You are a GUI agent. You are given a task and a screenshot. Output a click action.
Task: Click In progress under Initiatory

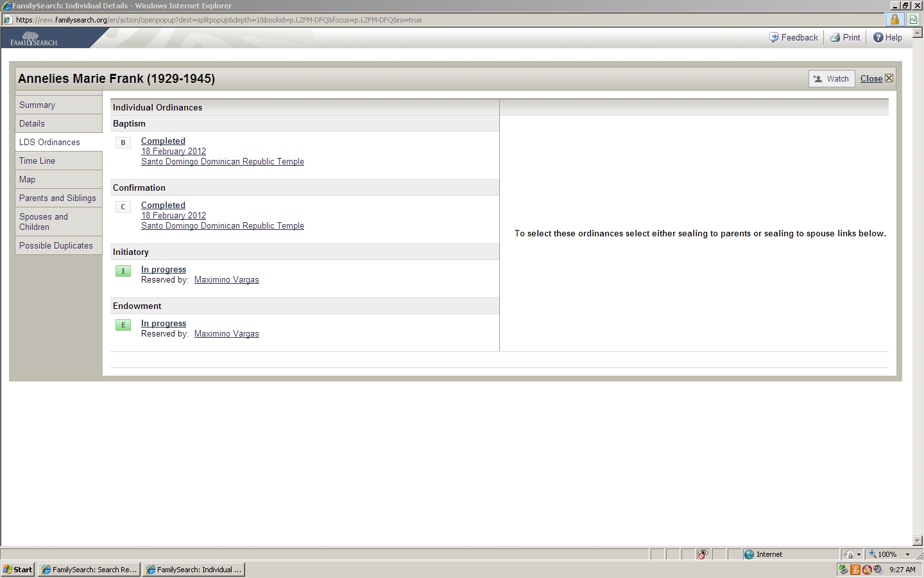(164, 269)
